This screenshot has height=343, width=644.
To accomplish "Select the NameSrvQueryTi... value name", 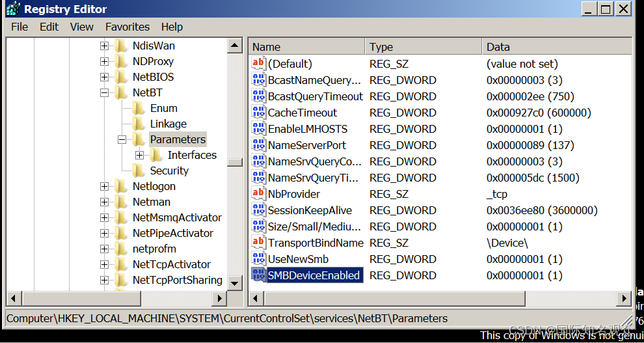I will tap(314, 178).
